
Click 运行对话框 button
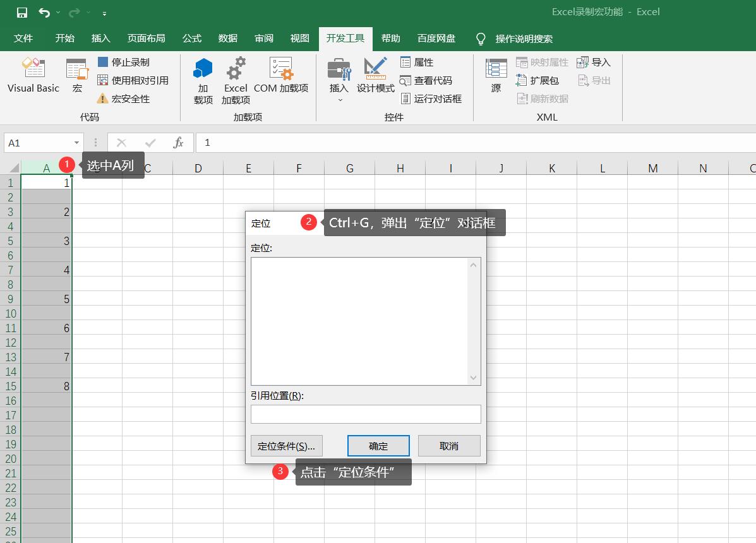(x=431, y=98)
